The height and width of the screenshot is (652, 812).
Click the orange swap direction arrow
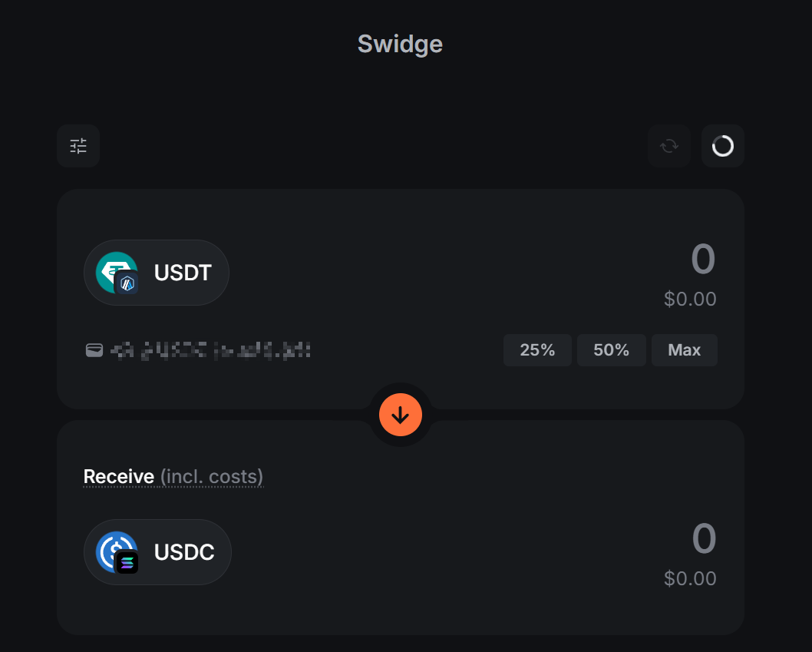point(401,415)
